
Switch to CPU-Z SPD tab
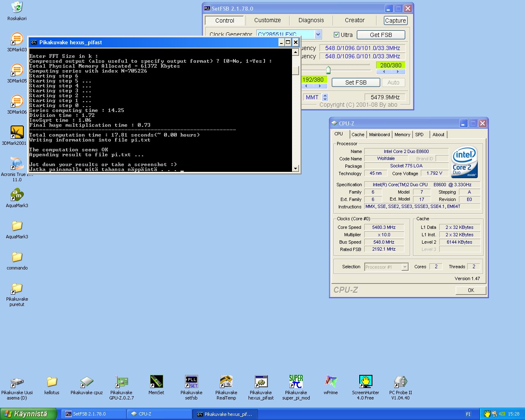(419, 135)
